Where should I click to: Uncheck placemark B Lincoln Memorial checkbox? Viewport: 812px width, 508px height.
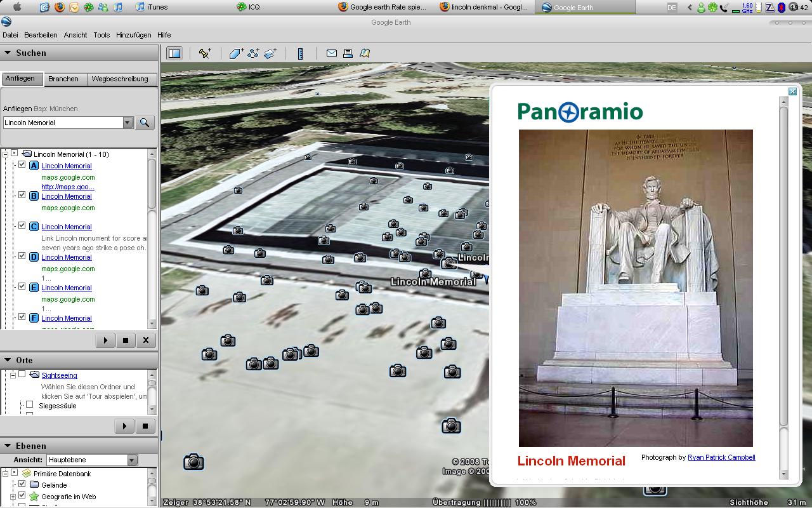(22, 195)
